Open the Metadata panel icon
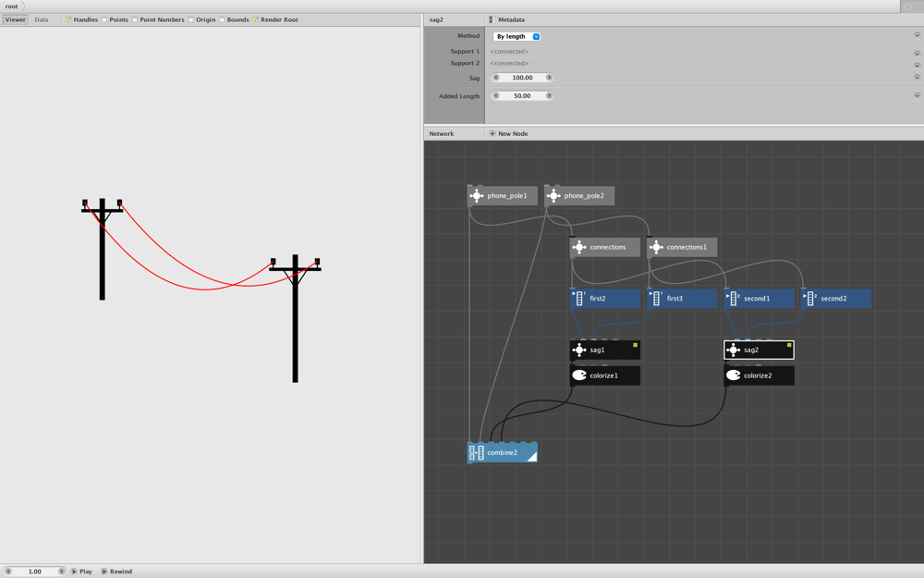This screenshot has height=578, width=924. pos(492,19)
